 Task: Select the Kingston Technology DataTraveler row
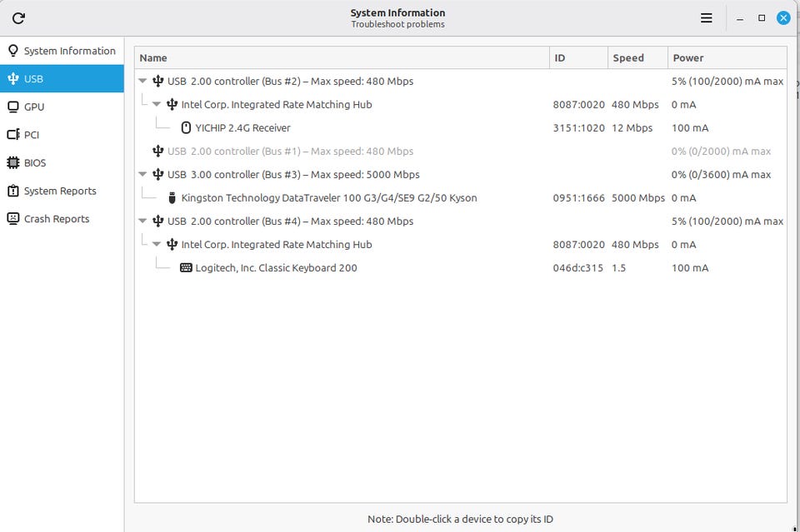(461, 197)
